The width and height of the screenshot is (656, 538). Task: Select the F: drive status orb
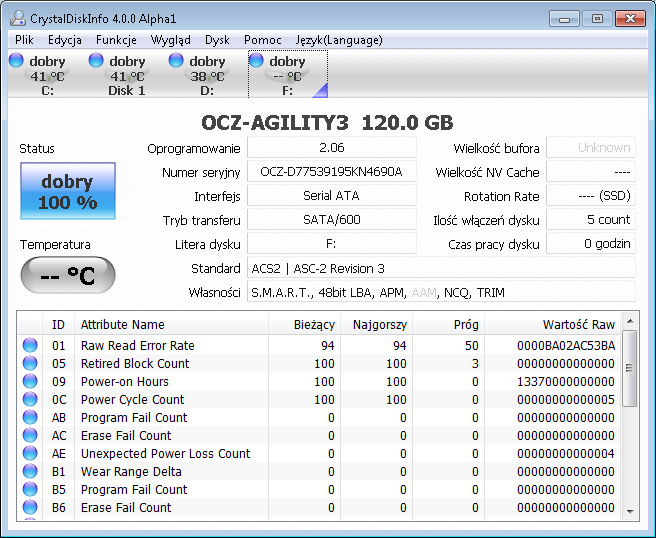(x=256, y=60)
